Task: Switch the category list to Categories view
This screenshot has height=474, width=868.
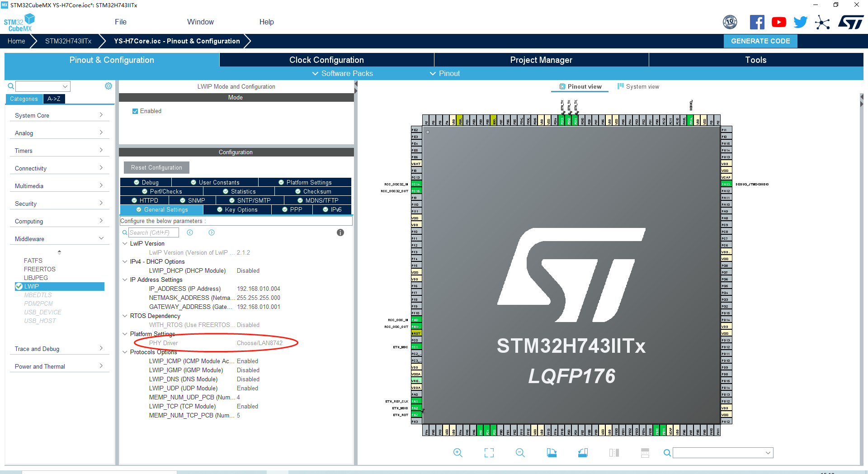Action: pyautogui.click(x=24, y=99)
